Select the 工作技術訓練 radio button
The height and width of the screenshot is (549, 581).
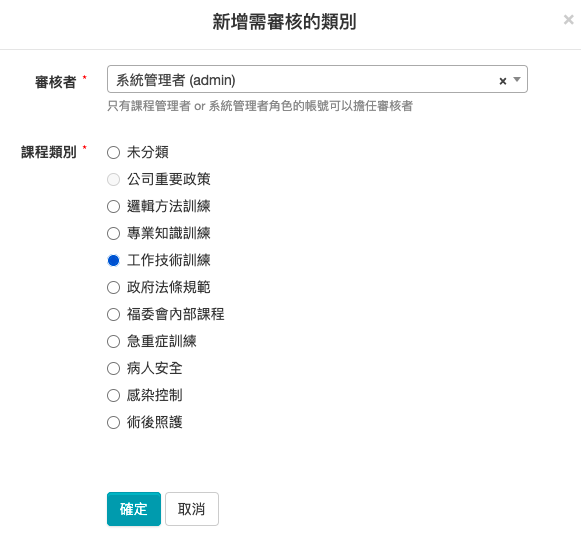coord(113,260)
